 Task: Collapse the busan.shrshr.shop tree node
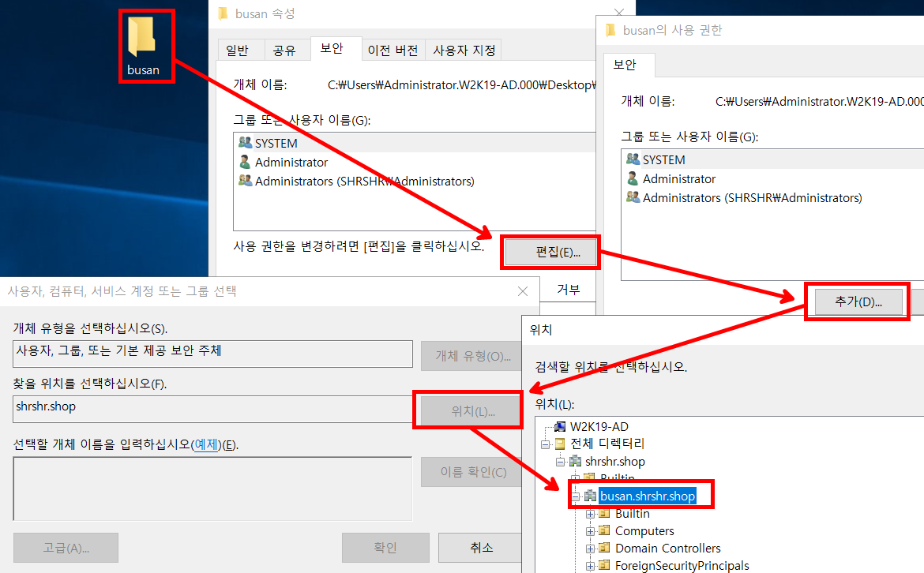coord(576,496)
